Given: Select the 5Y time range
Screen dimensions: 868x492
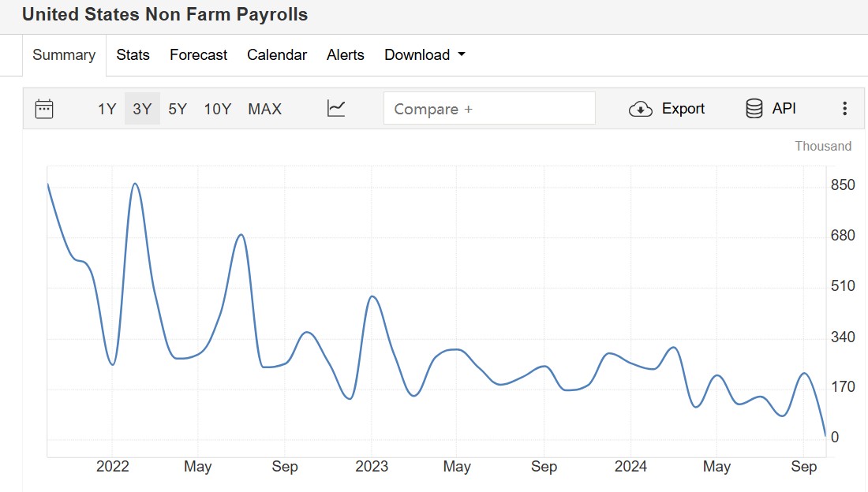Looking at the screenshot, I should (x=178, y=109).
